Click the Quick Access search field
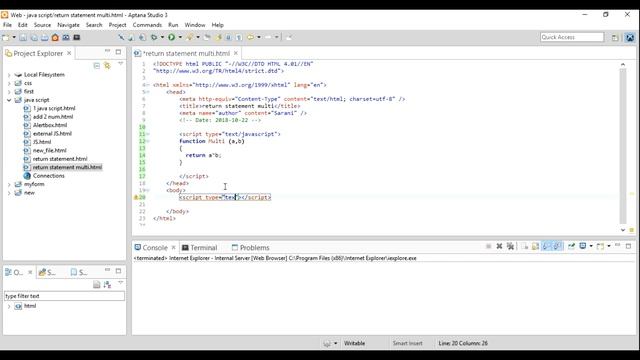Viewport: 640px width, 360px height. (572, 37)
